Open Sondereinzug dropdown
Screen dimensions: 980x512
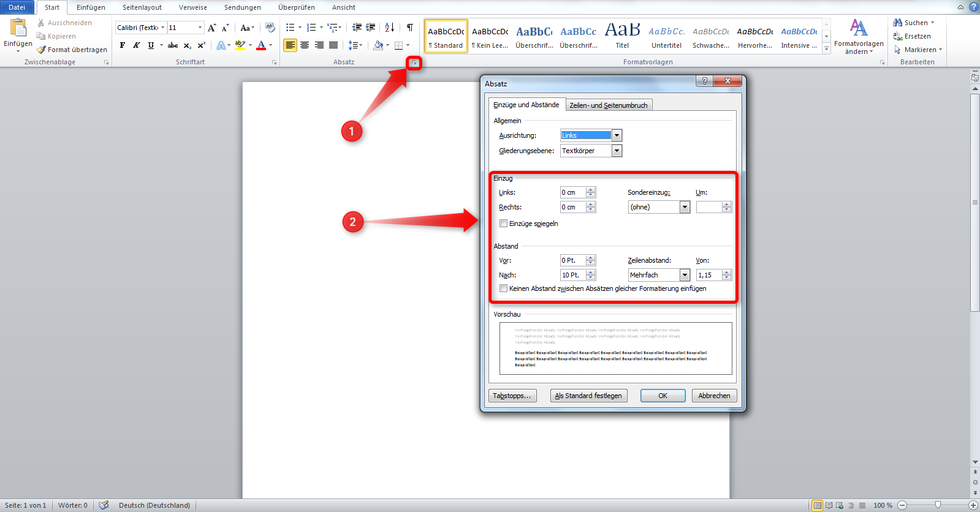pyautogui.click(x=685, y=207)
